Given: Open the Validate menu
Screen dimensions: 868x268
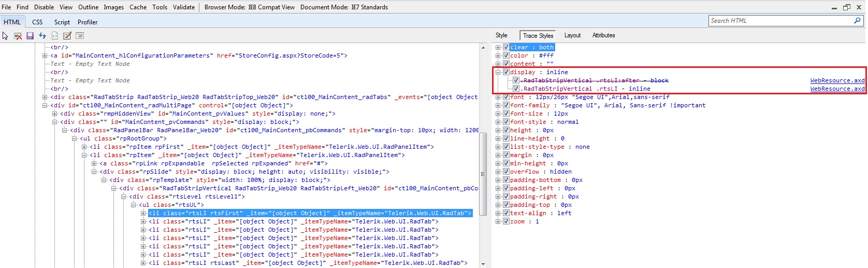Looking at the screenshot, I should point(184,7).
